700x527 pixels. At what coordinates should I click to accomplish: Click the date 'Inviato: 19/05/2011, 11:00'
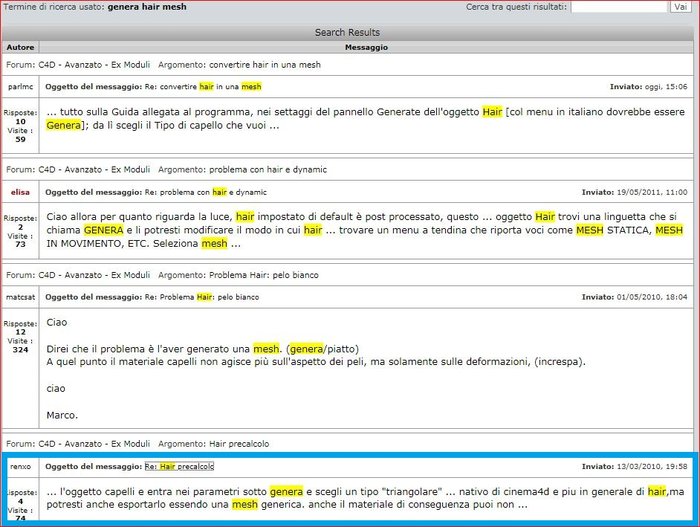click(x=634, y=192)
